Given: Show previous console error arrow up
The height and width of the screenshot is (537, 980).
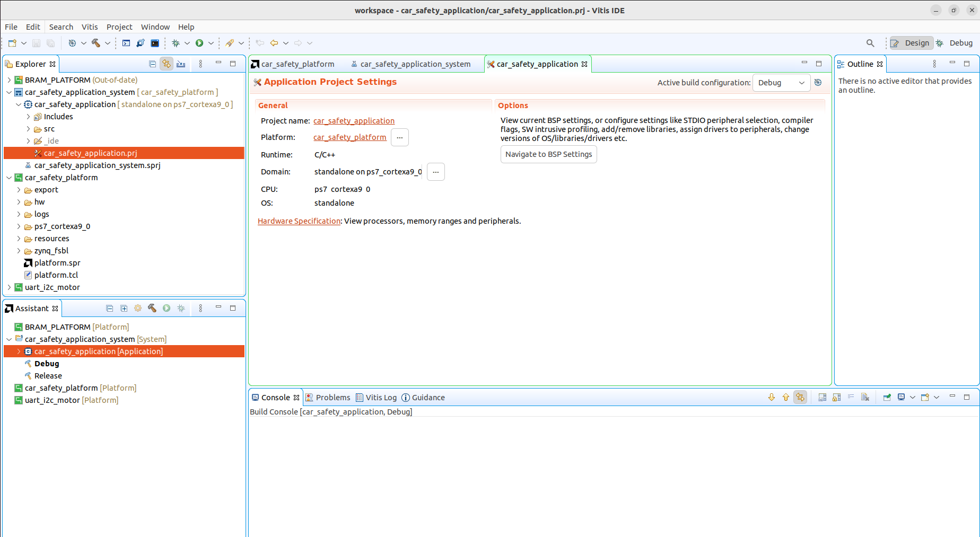Looking at the screenshot, I should [786, 397].
